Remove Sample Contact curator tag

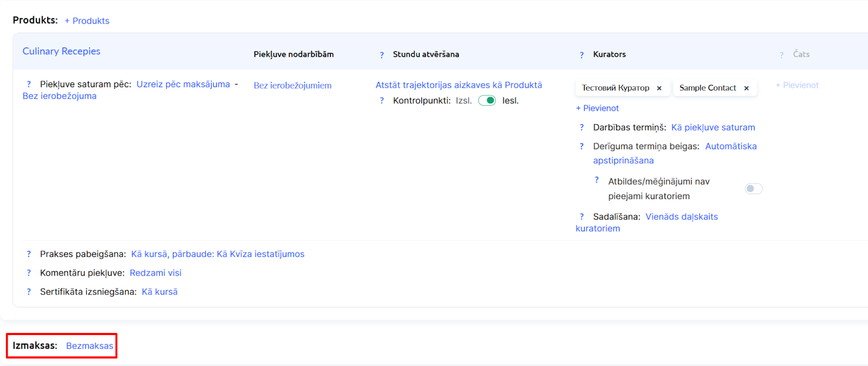(x=746, y=88)
